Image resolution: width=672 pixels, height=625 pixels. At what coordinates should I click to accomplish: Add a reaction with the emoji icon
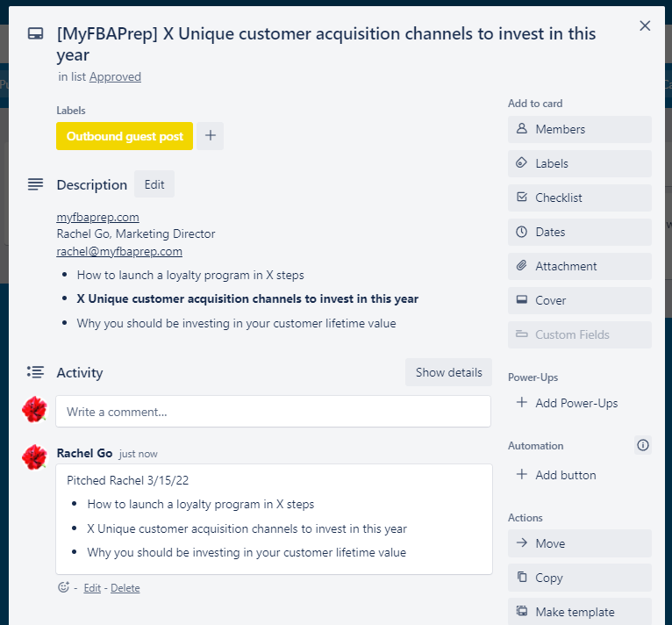point(63,587)
